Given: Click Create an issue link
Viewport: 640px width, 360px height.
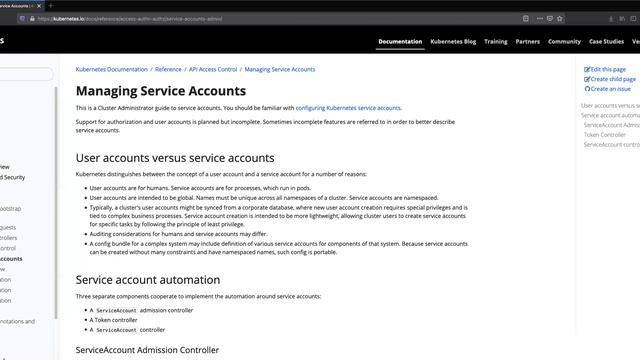Looking at the screenshot, I should click(611, 89).
